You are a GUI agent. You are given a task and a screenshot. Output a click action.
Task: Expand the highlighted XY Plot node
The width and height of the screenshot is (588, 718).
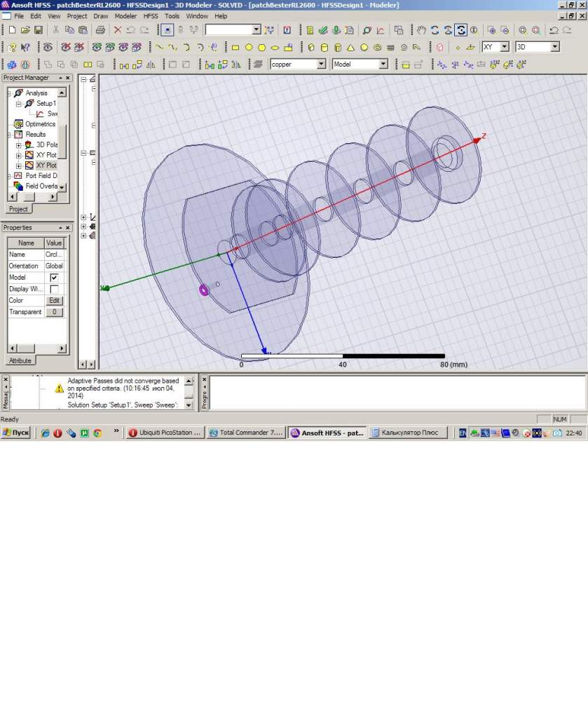click(x=19, y=165)
